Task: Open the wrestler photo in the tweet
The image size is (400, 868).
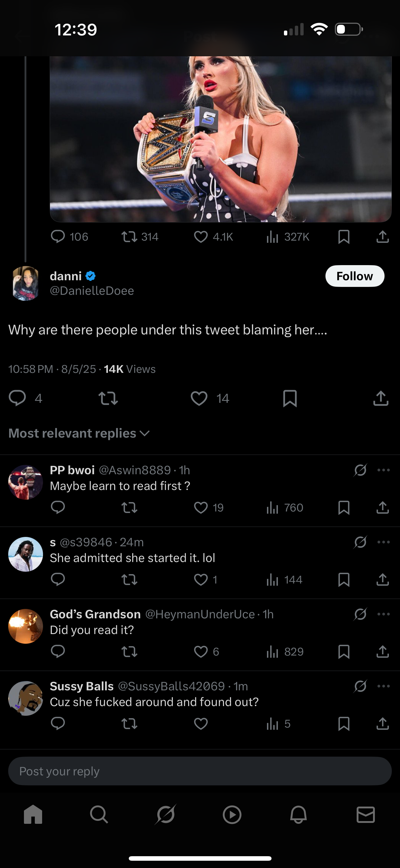Action: point(221,139)
